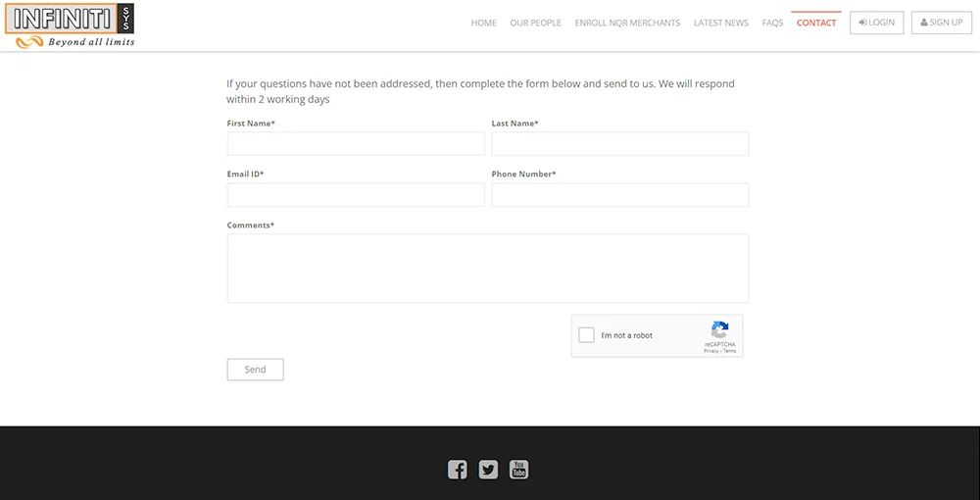Focus the Email ID input field
The width and height of the screenshot is (980, 500).
[x=356, y=195]
